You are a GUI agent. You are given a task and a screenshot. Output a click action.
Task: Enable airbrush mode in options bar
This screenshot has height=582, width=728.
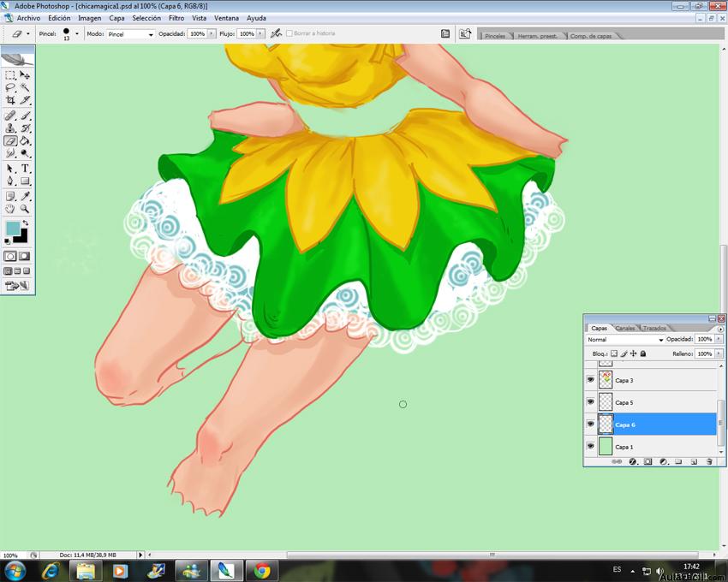click(x=277, y=33)
